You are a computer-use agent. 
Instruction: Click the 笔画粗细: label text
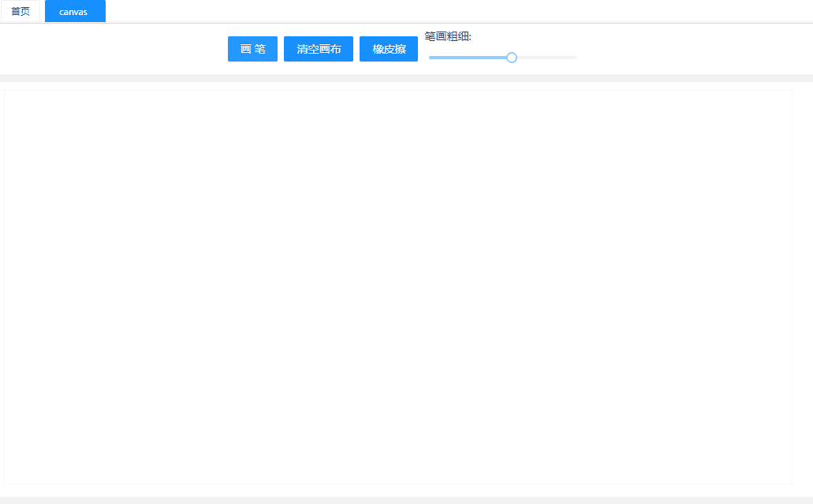tap(448, 36)
